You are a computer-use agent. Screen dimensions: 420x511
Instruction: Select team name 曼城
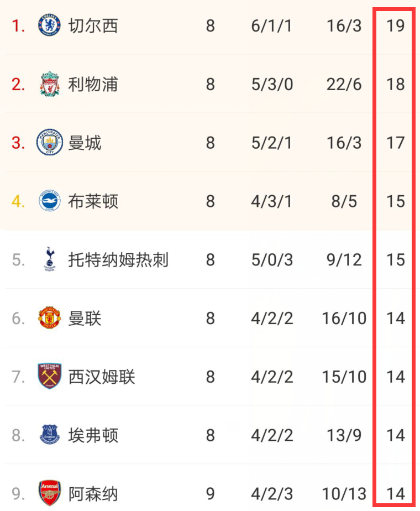[x=85, y=143]
